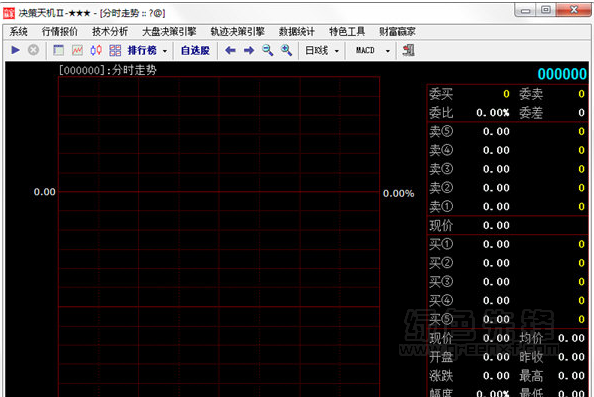This screenshot has width=594, height=397.
Task: Select the red time-sharing chart icon
Action: tap(77, 50)
